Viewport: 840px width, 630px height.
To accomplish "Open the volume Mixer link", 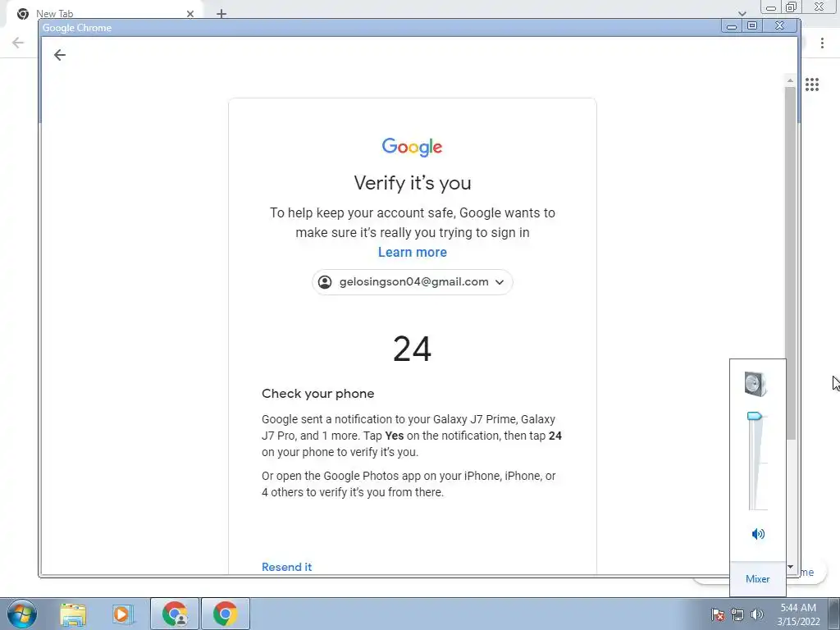I will (x=757, y=578).
